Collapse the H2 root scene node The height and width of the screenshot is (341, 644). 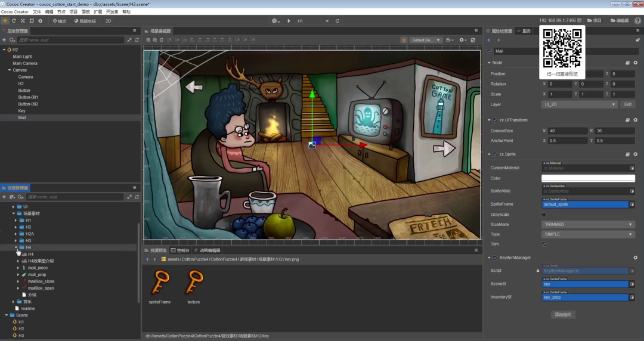click(4, 49)
